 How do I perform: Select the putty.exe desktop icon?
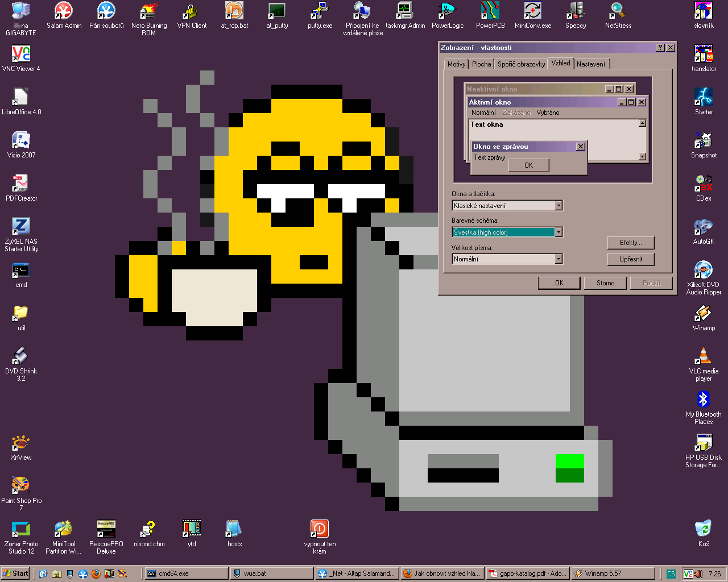(320, 15)
